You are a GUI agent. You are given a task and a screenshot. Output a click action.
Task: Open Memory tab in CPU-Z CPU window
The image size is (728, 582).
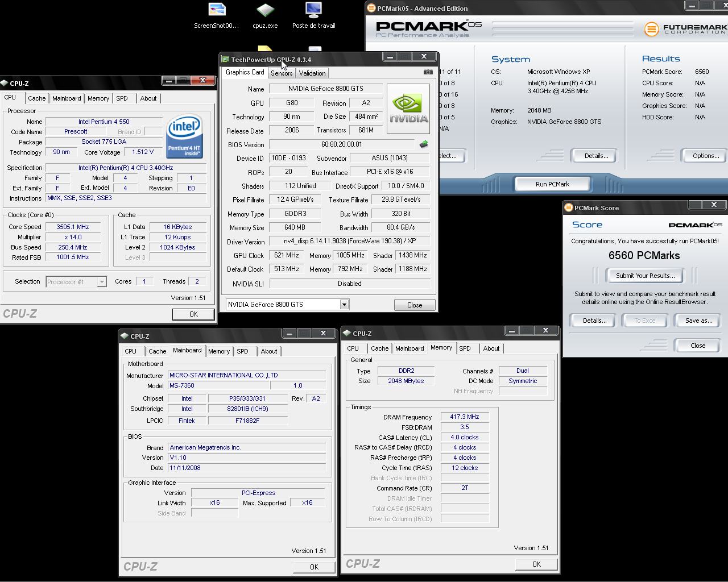point(98,98)
